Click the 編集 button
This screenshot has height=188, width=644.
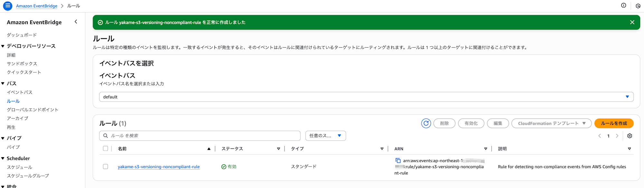pos(498,123)
